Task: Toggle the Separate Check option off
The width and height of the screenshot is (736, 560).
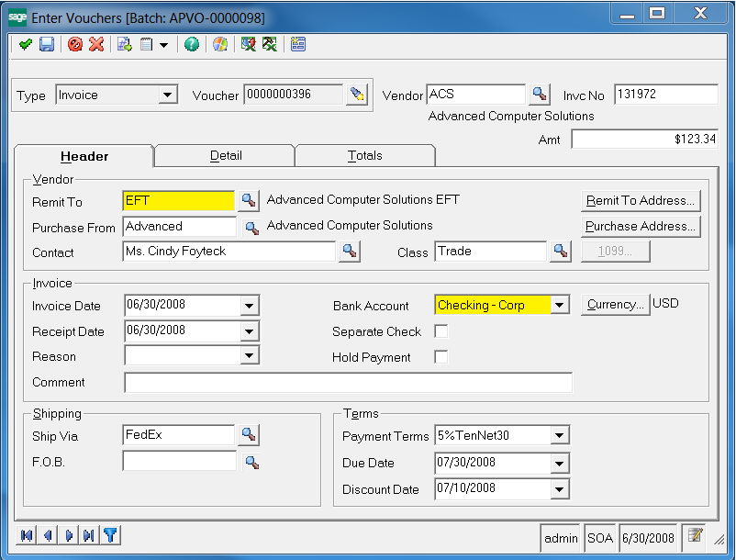Action: click(x=441, y=331)
